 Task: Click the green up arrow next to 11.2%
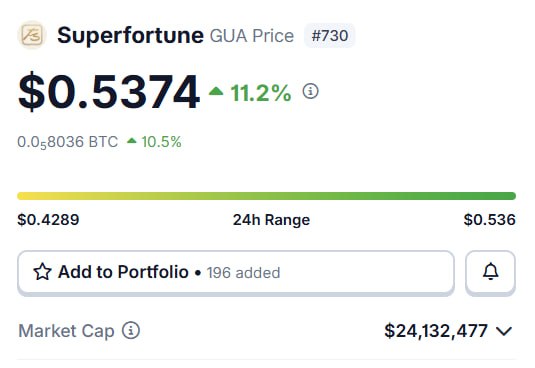216,91
